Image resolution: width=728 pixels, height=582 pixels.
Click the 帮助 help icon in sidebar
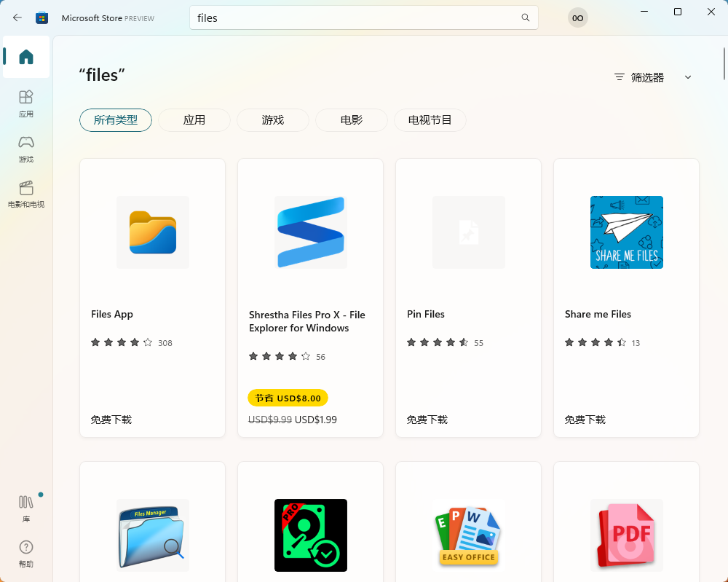pyautogui.click(x=25, y=552)
